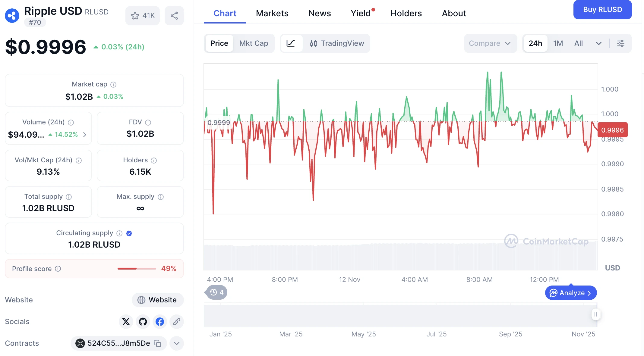The height and width of the screenshot is (356, 644).
Task: Open the GitHub social link
Action: click(x=143, y=322)
